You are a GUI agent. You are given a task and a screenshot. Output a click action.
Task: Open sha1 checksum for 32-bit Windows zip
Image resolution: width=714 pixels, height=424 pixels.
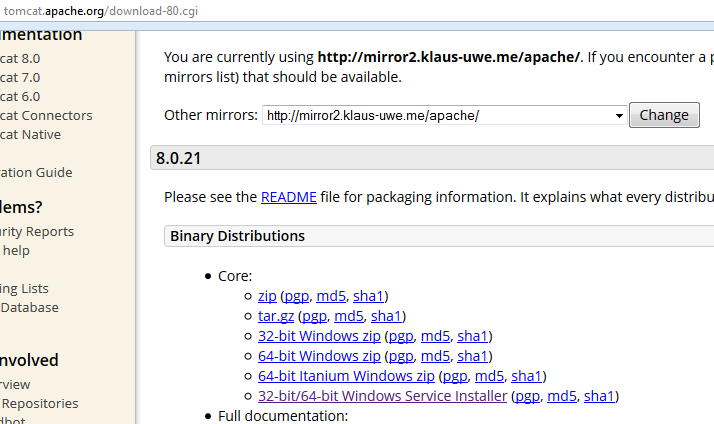point(472,336)
